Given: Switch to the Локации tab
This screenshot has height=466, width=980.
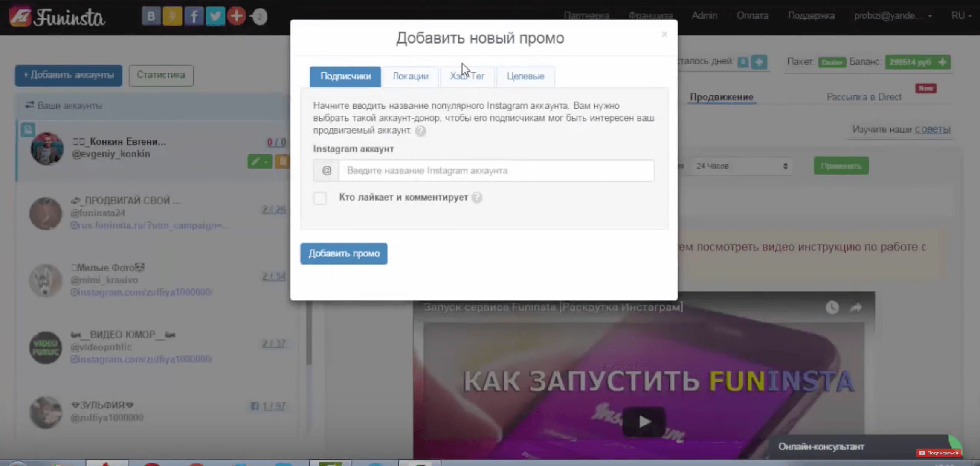Looking at the screenshot, I should tap(410, 76).
